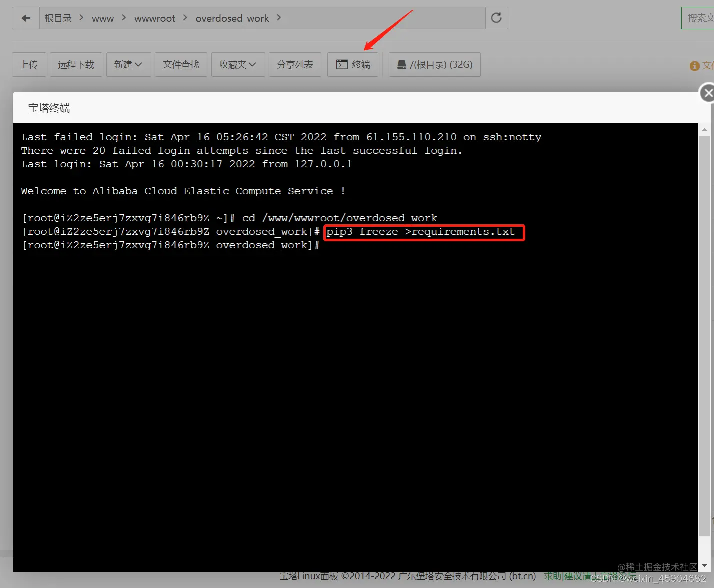Click the 宝塔终端 dialog title
The image size is (714, 588).
point(49,108)
